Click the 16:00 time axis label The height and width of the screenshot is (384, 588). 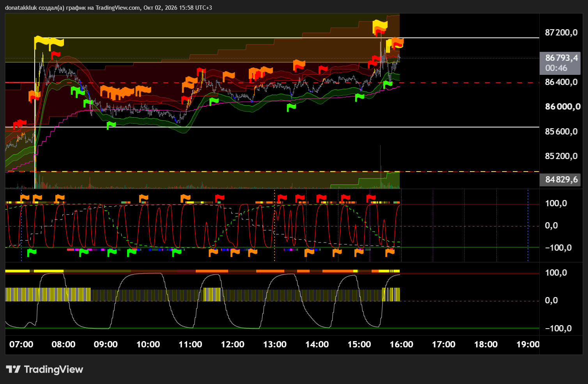point(402,345)
